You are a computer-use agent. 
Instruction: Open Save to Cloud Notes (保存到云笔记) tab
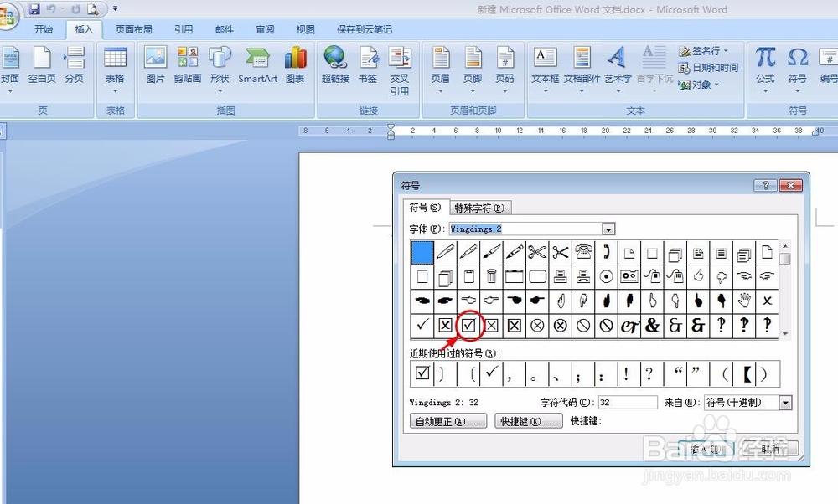(x=365, y=29)
